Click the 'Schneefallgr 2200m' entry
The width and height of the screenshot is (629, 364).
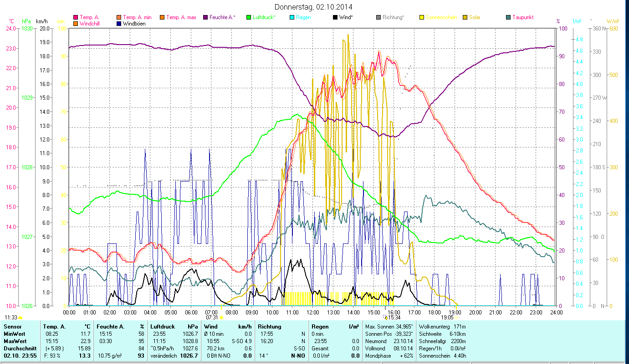[442, 341]
